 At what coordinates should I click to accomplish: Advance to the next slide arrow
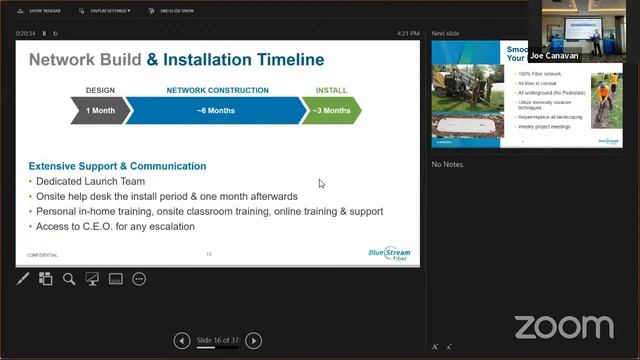click(253, 340)
